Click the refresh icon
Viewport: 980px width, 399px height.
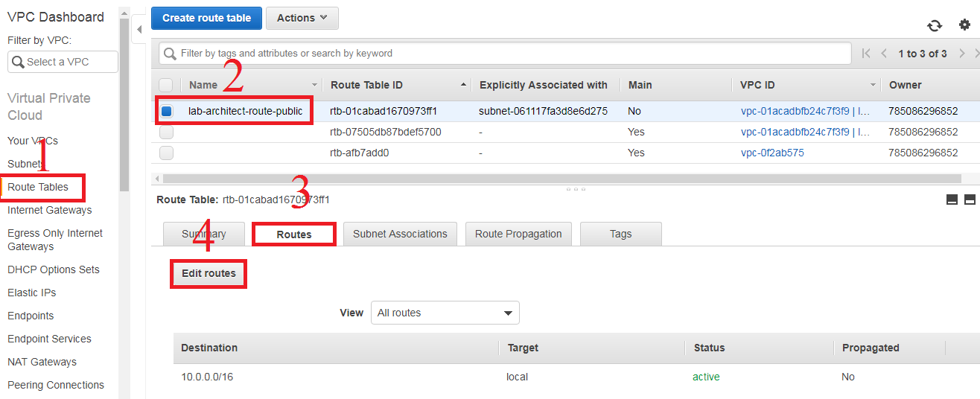tap(935, 25)
